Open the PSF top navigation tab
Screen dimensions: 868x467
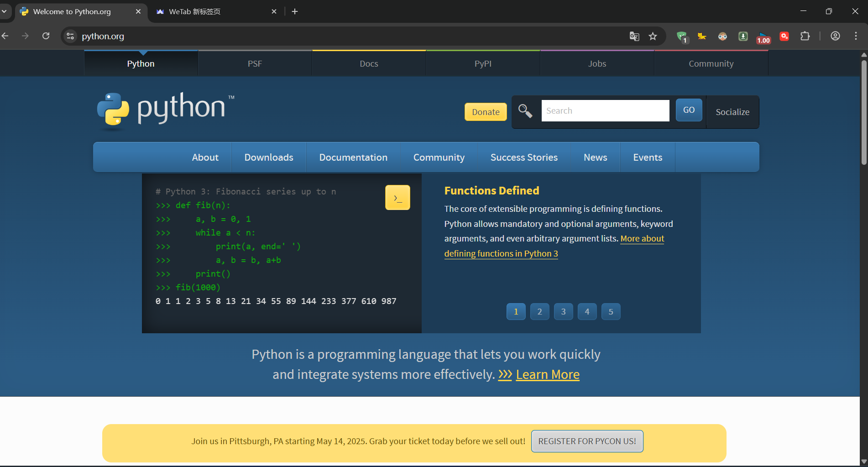[x=255, y=63]
